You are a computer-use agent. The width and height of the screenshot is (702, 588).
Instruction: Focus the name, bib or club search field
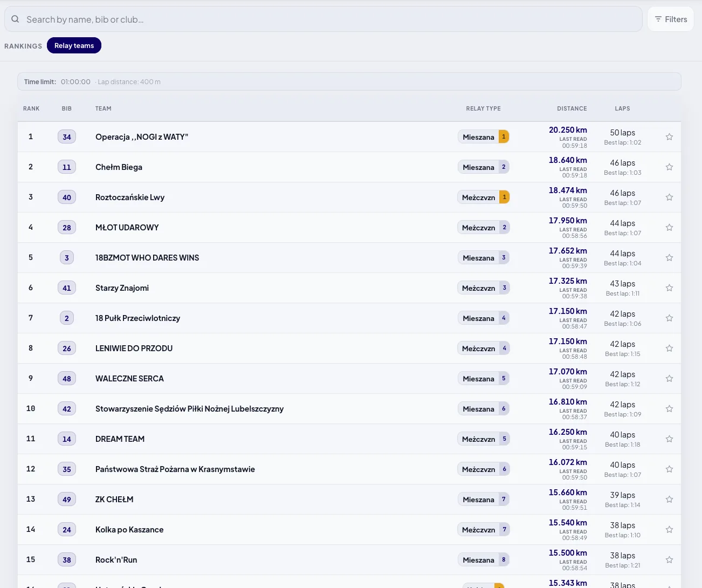pos(324,19)
